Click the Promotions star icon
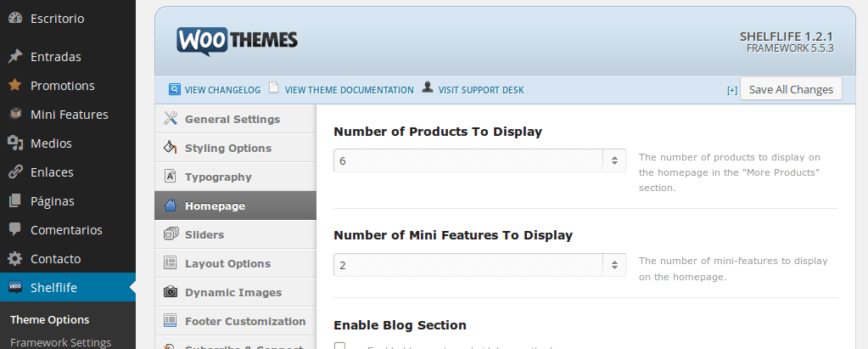The width and height of the screenshot is (868, 349). click(15, 85)
